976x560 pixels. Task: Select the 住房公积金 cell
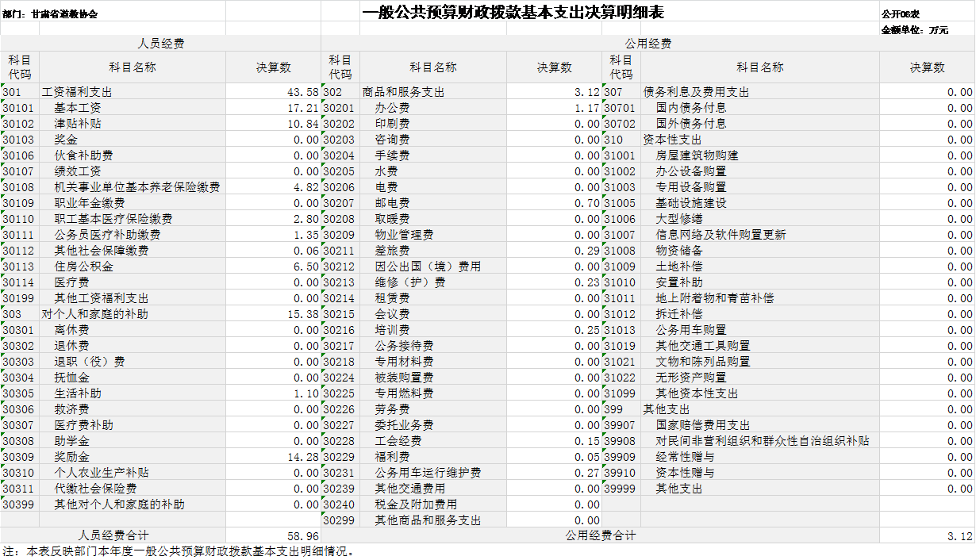(x=133, y=267)
